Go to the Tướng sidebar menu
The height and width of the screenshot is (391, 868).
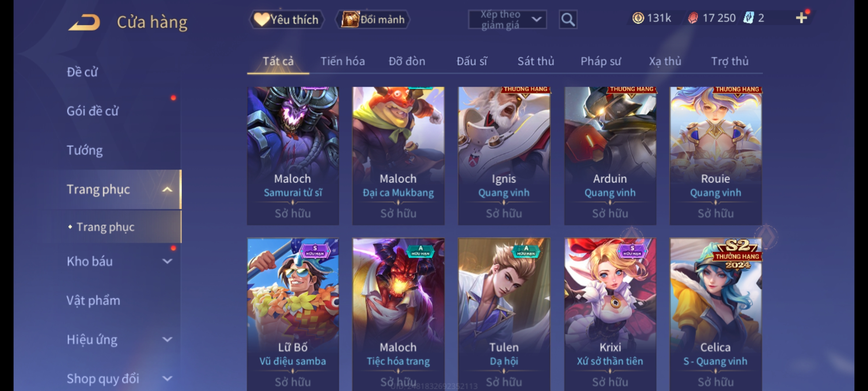click(x=85, y=150)
